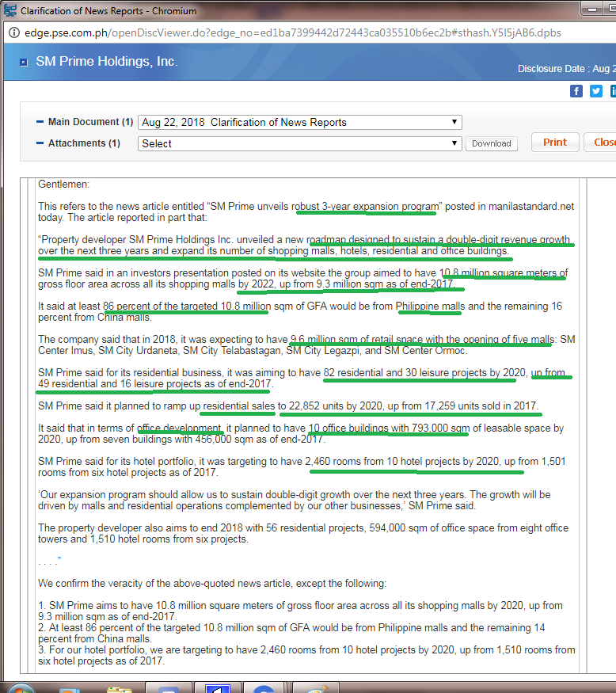616x693 pixels.
Task: Click 'SM City Legazpi' in malls list
Action: 324,351
